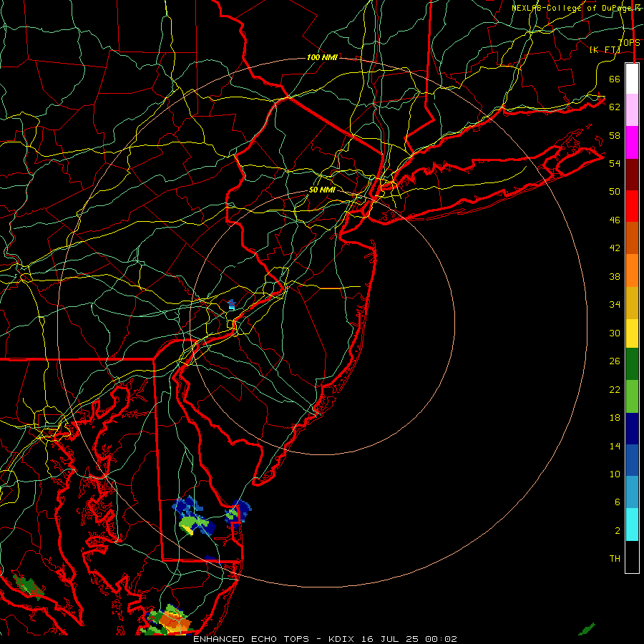Screen dimensions: 644x644
Task: Click the '18' legend value
Action: click(615, 418)
